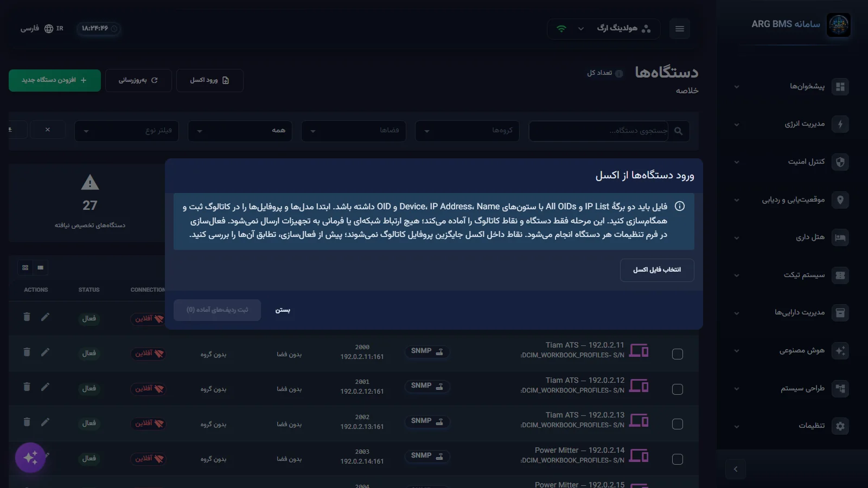
Task: Click the info icon beside تعداد کل
Action: pos(619,74)
